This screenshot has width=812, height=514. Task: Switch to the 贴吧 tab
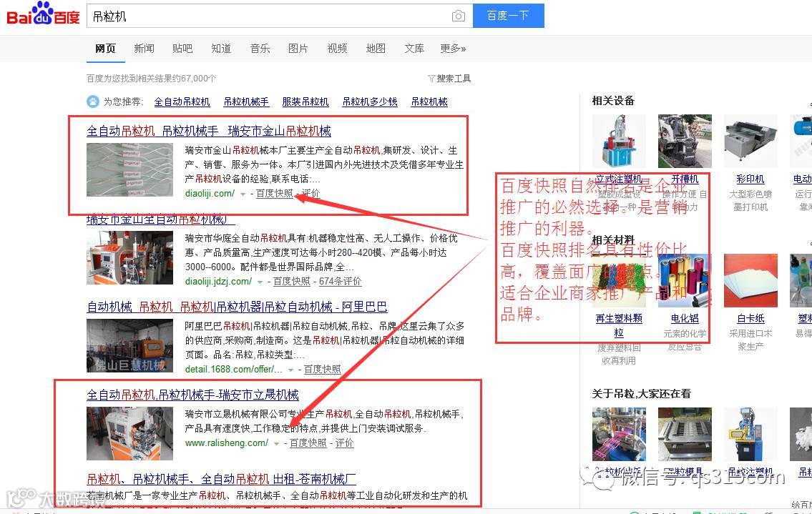(182, 49)
